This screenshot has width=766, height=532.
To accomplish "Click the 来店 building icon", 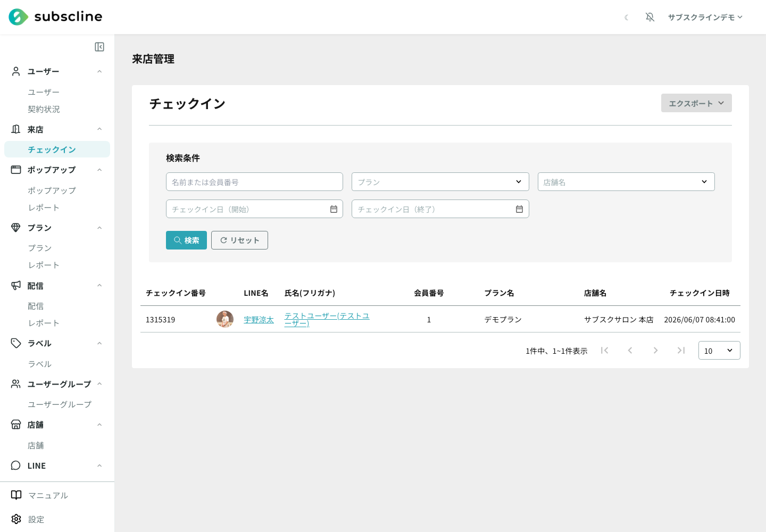I will coord(16,129).
